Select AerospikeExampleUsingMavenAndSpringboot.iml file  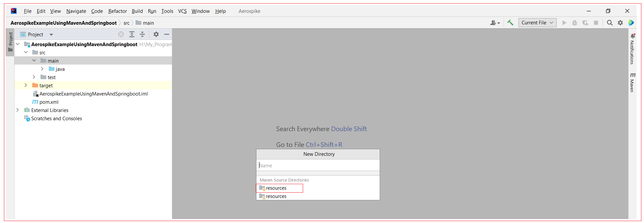93,94
